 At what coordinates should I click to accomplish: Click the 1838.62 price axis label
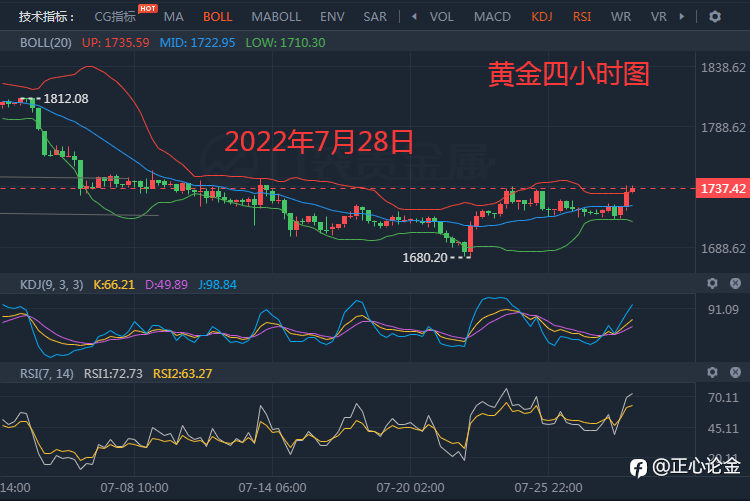[x=723, y=68]
